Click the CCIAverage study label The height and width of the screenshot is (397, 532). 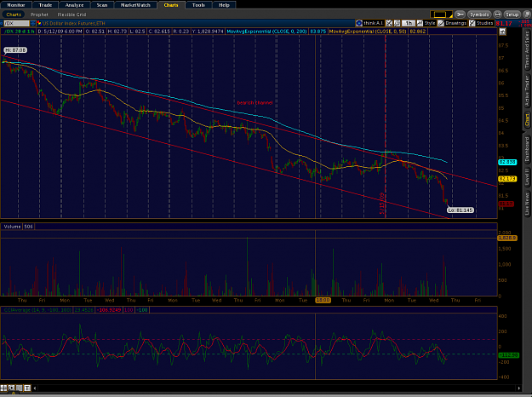tap(37, 310)
